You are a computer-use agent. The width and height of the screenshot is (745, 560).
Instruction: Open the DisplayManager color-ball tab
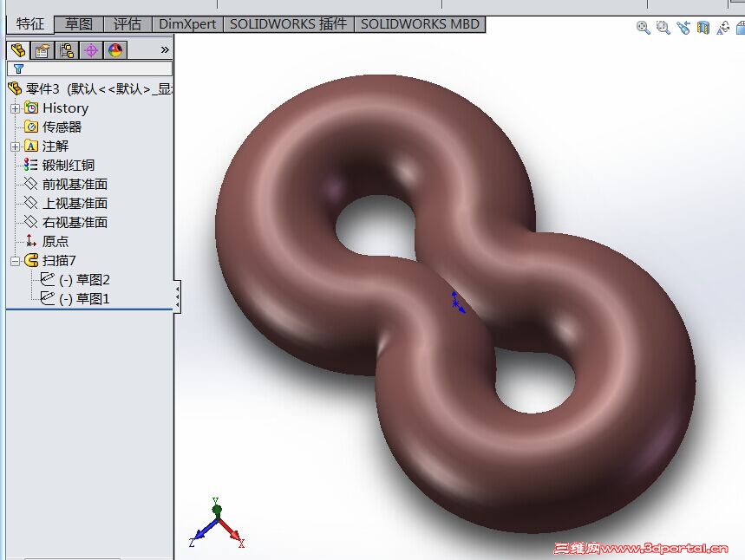pos(115,50)
